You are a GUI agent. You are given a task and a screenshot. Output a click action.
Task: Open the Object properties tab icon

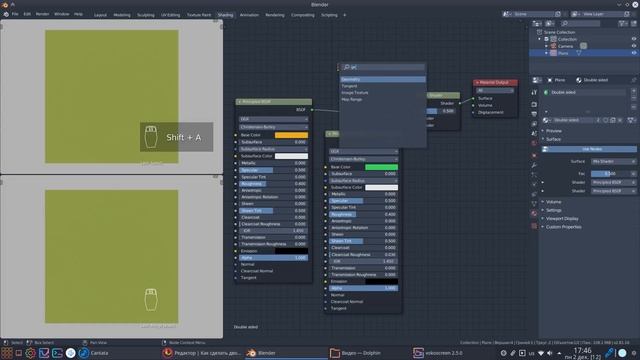click(x=534, y=156)
